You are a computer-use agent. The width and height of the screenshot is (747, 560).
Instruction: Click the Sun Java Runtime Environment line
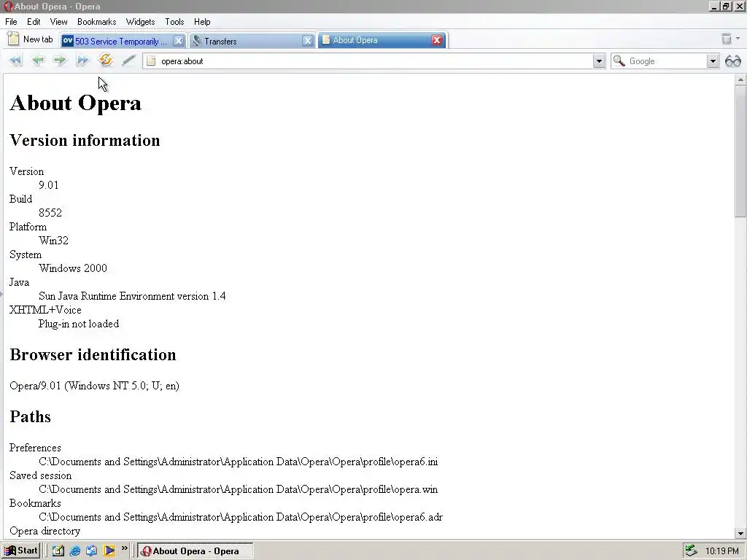[x=132, y=296]
